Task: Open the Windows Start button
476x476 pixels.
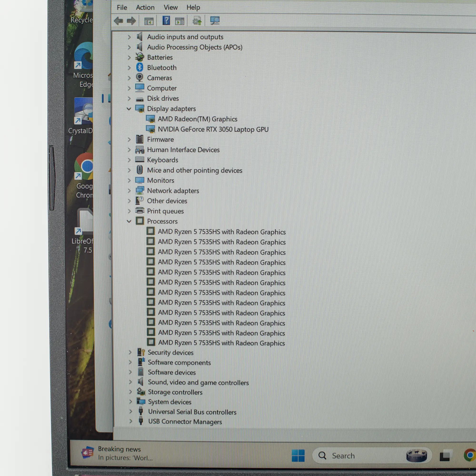Action: [298, 456]
